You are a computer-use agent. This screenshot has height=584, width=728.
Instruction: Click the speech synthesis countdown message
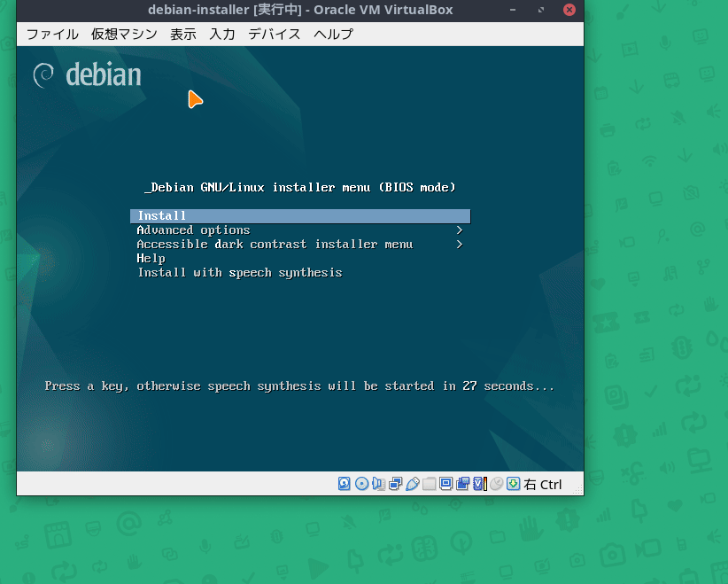pyautogui.click(x=299, y=386)
